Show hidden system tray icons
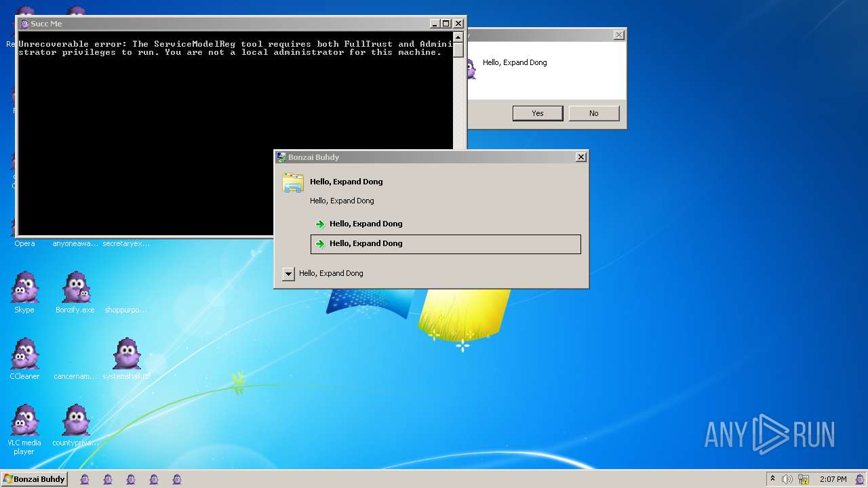 tap(772, 479)
